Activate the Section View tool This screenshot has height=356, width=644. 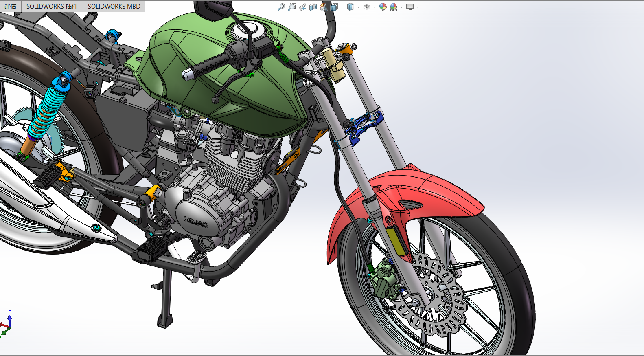[x=313, y=7]
